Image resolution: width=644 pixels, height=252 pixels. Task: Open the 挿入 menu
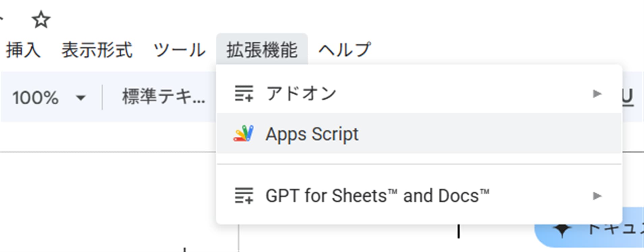(23, 50)
